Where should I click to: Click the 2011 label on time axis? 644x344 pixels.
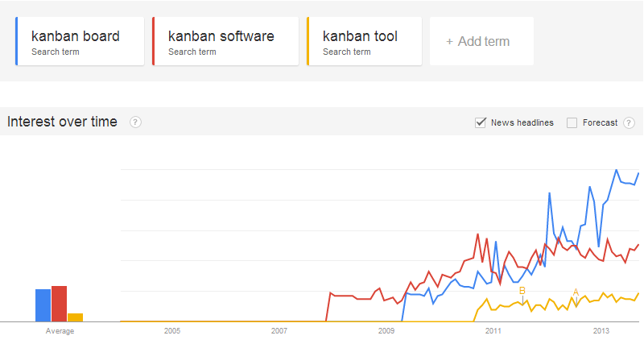click(493, 330)
